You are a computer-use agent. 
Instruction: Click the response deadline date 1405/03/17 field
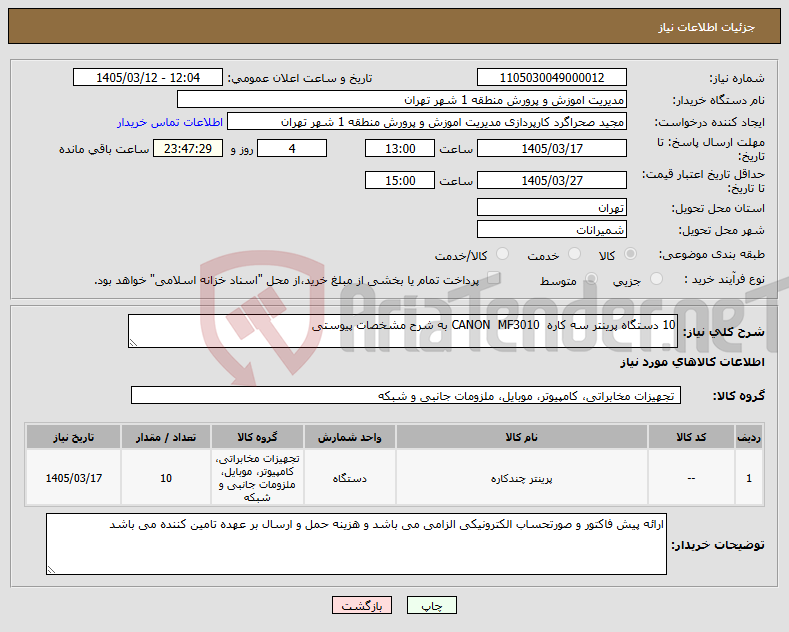point(551,148)
